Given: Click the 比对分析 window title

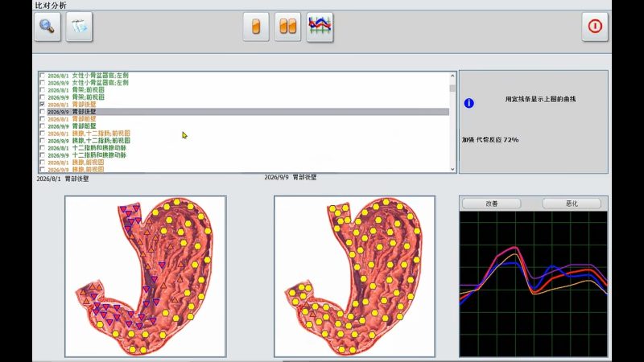Looking at the screenshot, I should pos(51,6).
